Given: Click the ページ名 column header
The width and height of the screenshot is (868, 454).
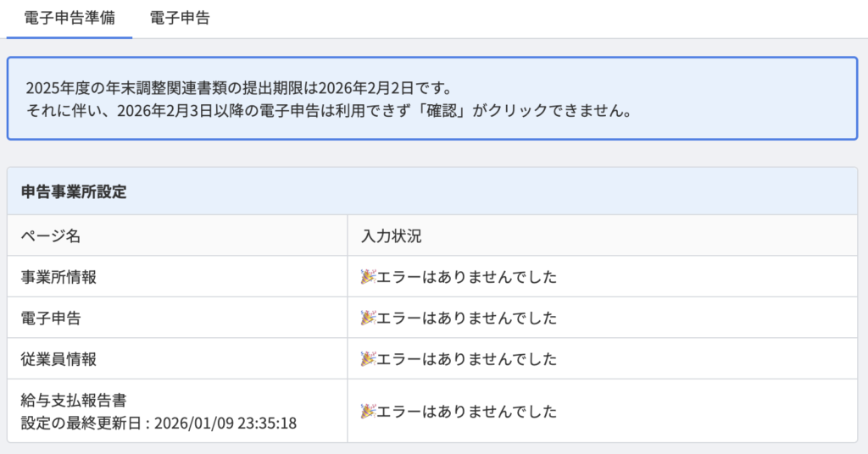Looking at the screenshot, I should point(51,236).
